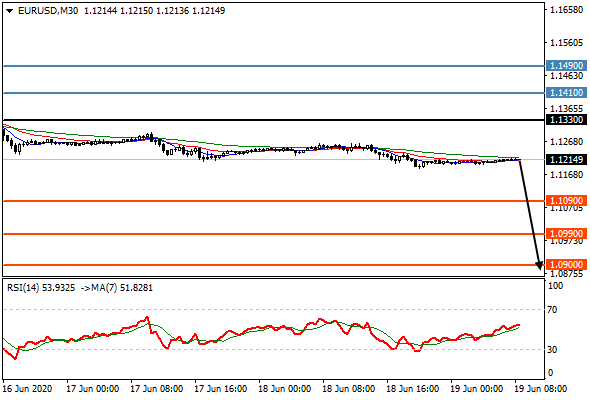The width and height of the screenshot is (590, 400).
Task: Click the current price tag 1.12149
Action: (x=566, y=160)
